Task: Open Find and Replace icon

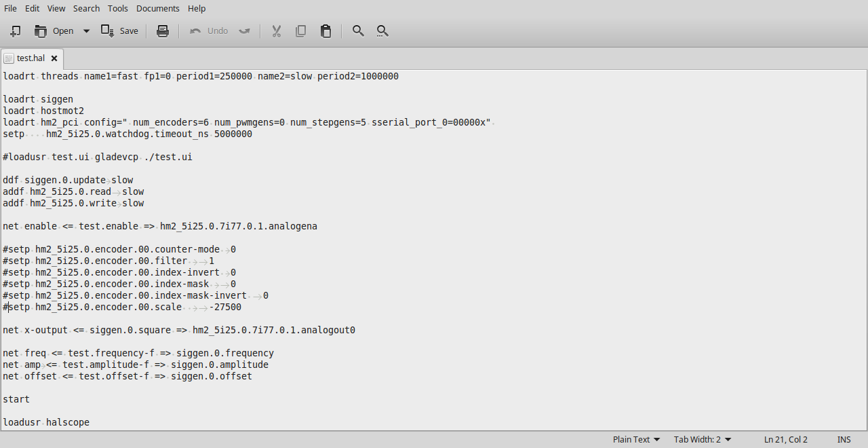Action: [382, 31]
